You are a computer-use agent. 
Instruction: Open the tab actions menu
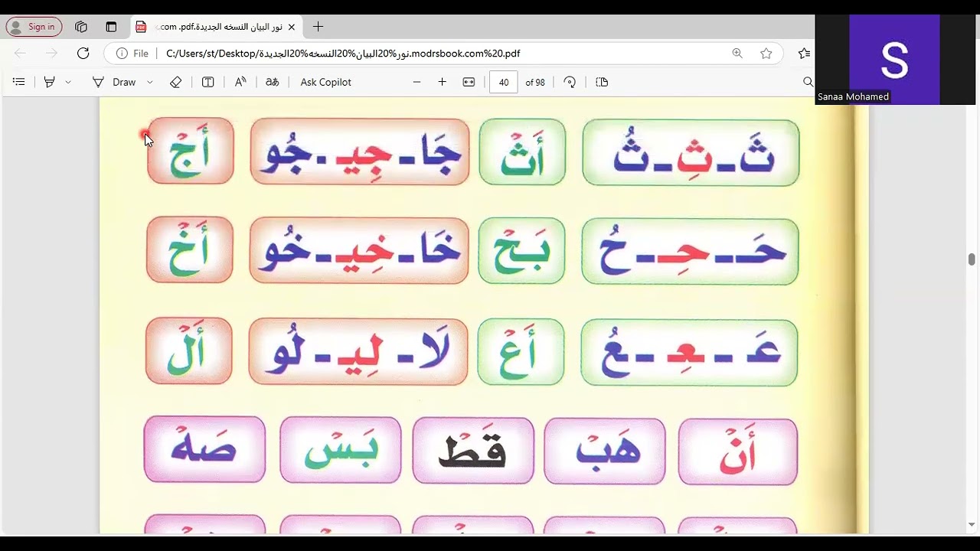click(111, 27)
